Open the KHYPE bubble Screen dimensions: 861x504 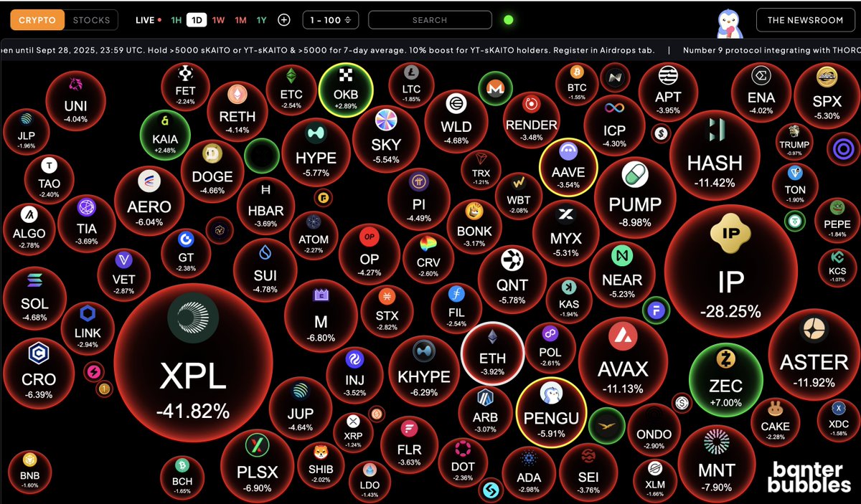[424, 371]
